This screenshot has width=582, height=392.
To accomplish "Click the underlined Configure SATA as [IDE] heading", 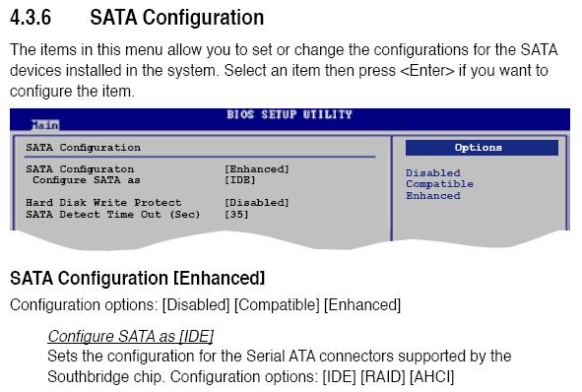I will click(131, 336).
